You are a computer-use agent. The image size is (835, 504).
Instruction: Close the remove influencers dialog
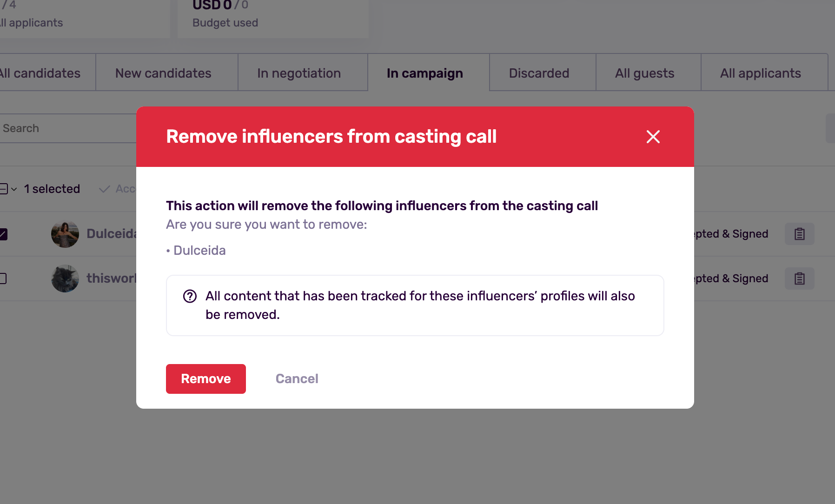click(653, 137)
